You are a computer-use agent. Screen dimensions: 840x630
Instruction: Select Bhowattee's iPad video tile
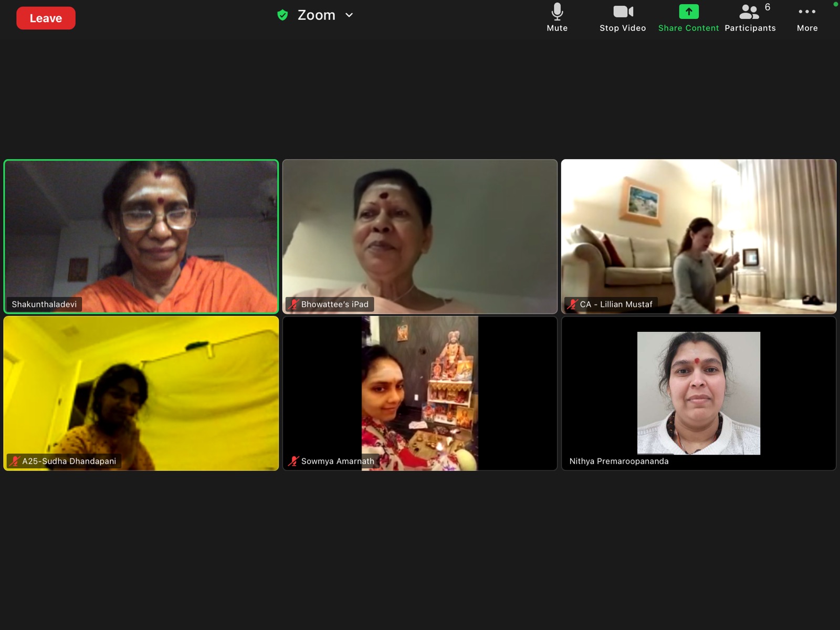click(419, 236)
